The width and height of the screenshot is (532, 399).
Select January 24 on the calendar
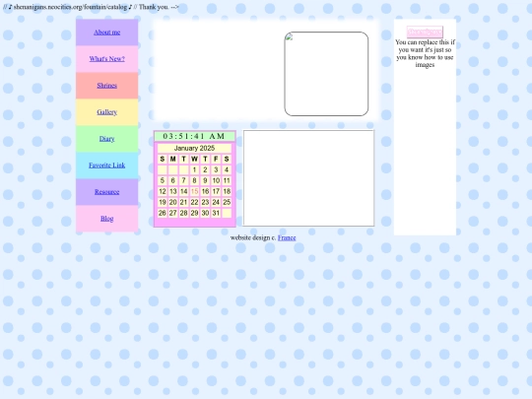[x=216, y=202]
